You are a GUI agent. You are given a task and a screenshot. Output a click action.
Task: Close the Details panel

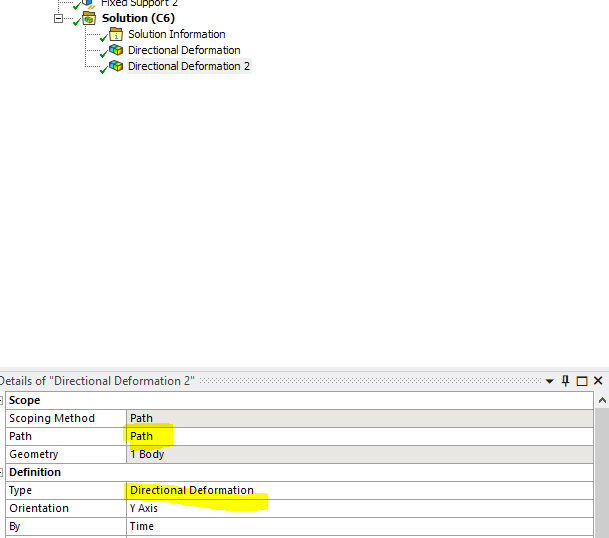tap(598, 381)
